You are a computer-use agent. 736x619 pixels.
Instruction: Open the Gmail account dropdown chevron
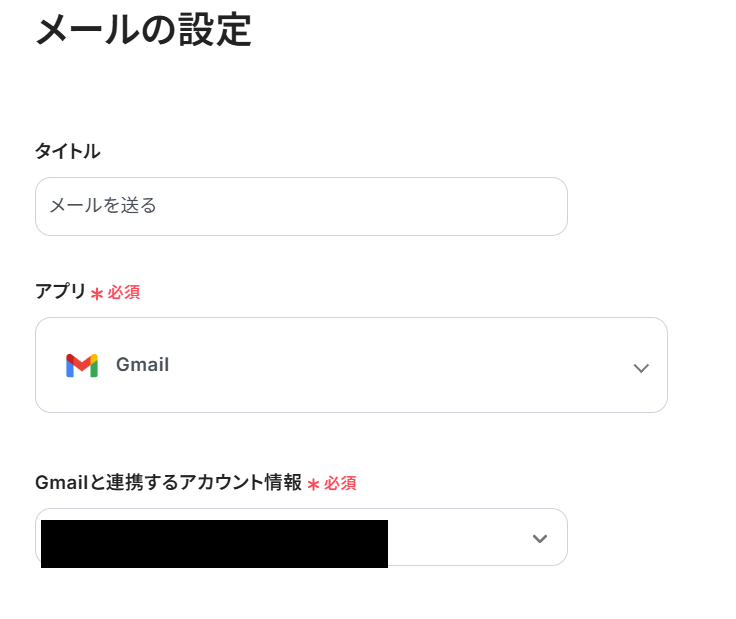(x=540, y=538)
